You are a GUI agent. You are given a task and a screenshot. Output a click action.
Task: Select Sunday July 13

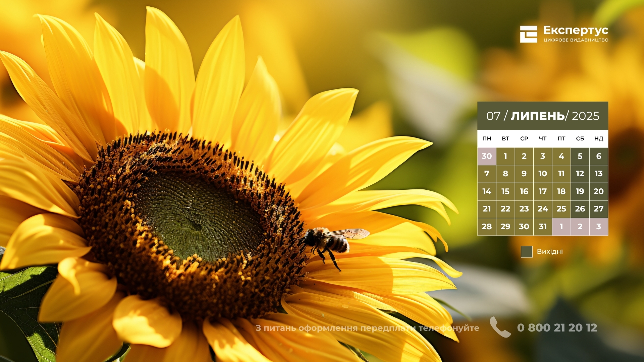[x=599, y=174]
